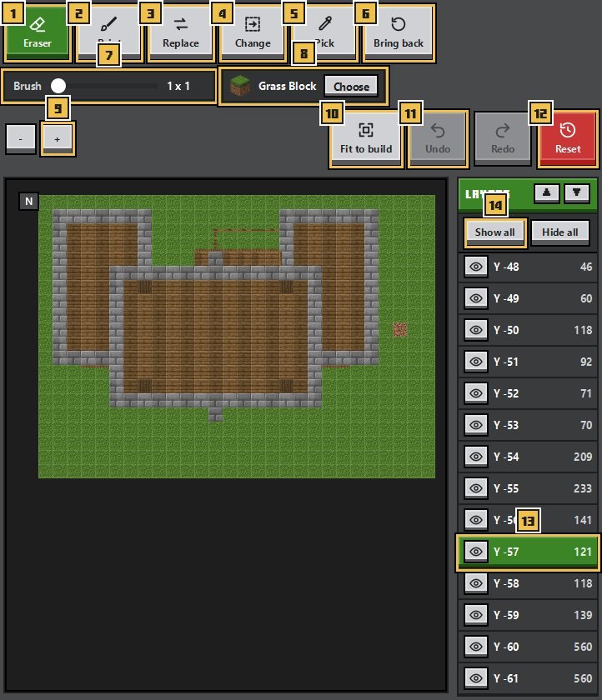Viewport: 602px width, 700px height.
Task: Select layer Y -60
Action: coord(528,647)
